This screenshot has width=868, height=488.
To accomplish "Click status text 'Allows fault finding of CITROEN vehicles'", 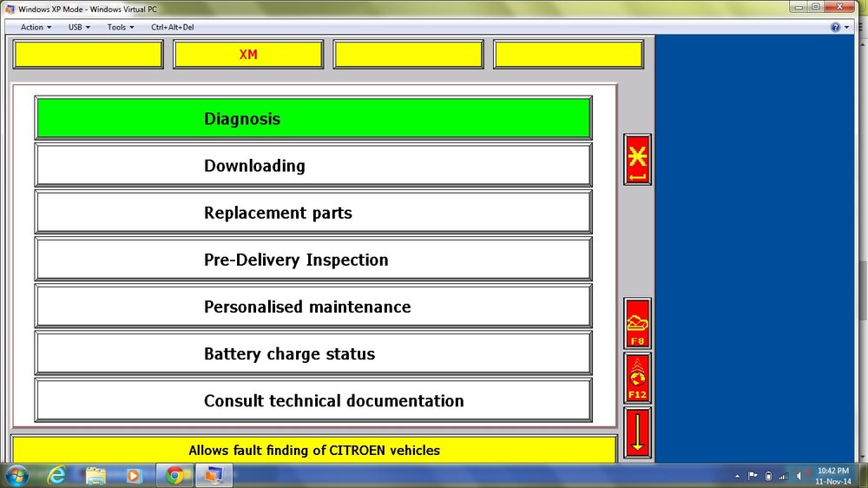I will (314, 450).
